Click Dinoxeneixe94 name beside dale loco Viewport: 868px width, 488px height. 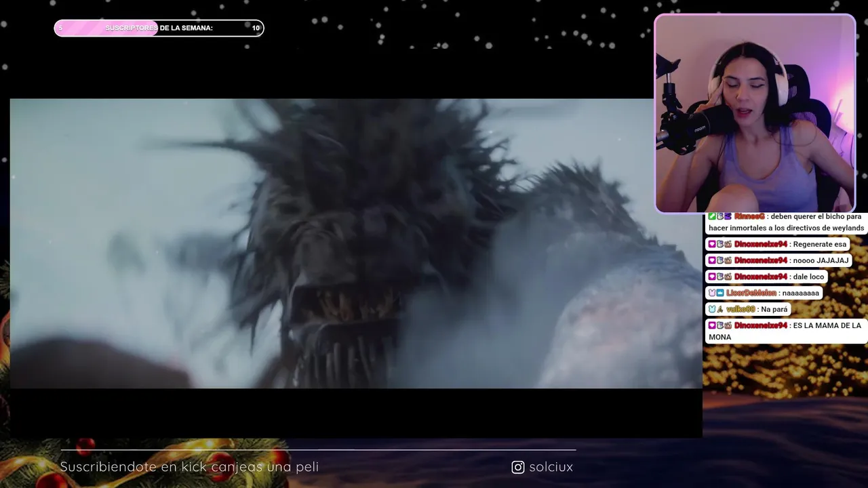click(761, 277)
